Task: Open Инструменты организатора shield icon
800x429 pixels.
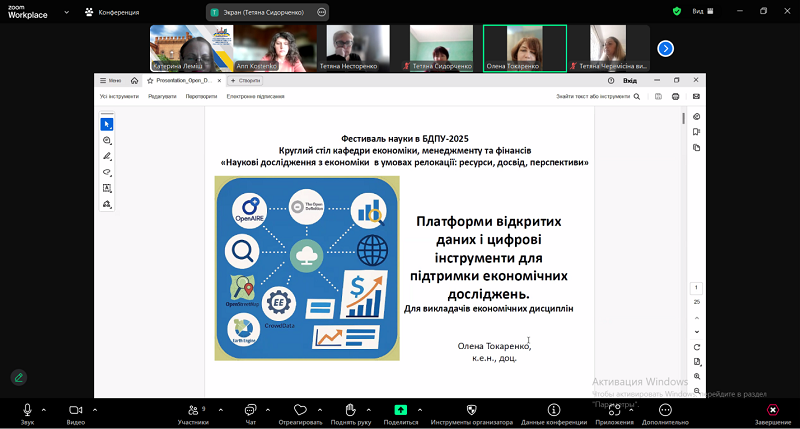Action: pos(472,410)
